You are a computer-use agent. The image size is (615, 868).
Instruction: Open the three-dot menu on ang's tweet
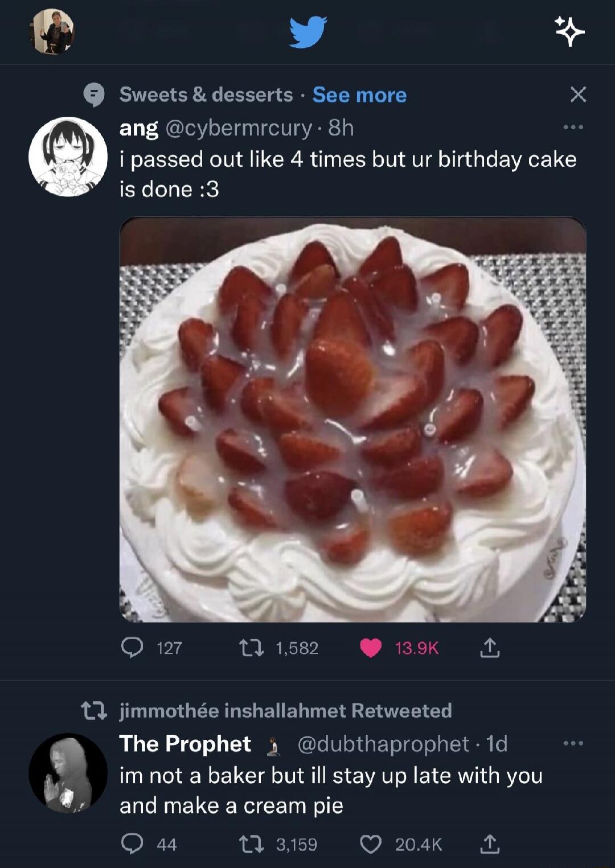click(x=573, y=127)
